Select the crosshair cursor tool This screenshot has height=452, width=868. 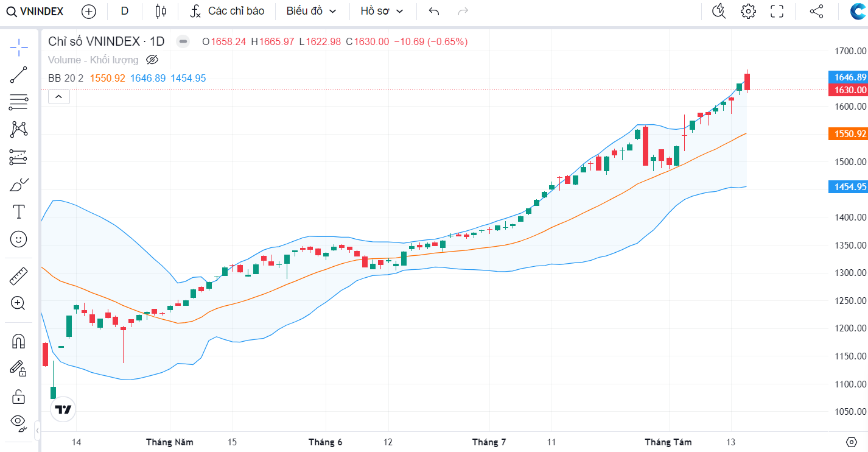click(19, 47)
